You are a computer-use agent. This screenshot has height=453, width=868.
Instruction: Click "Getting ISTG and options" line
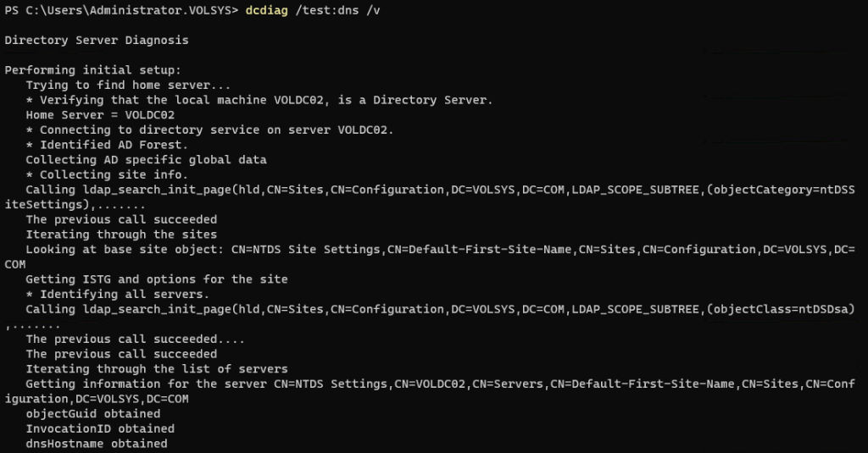157,279
